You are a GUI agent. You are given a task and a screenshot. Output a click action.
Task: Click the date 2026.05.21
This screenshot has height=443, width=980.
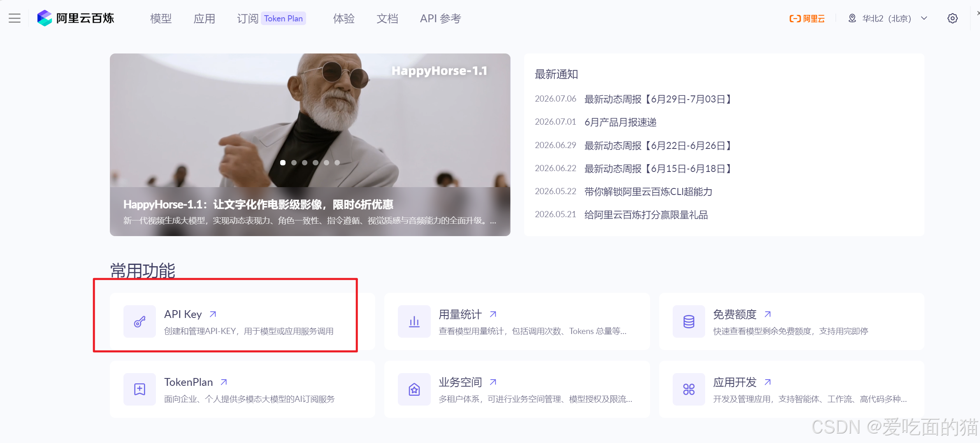(x=555, y=214)
